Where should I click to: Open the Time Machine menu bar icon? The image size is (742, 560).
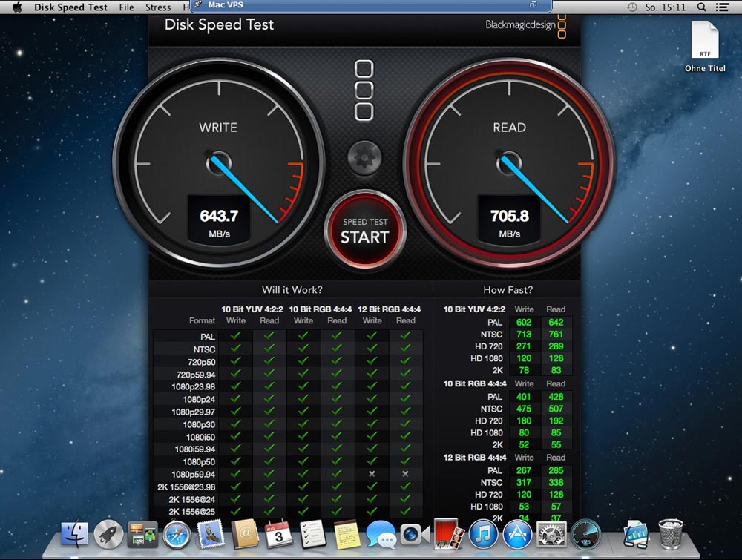point(631,7)
